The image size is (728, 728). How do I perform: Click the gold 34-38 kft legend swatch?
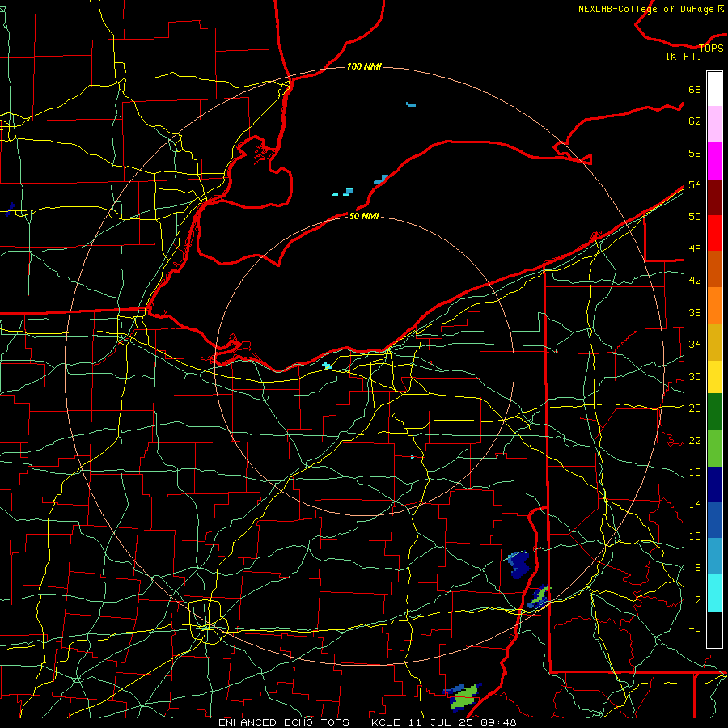tap(714, 342)
